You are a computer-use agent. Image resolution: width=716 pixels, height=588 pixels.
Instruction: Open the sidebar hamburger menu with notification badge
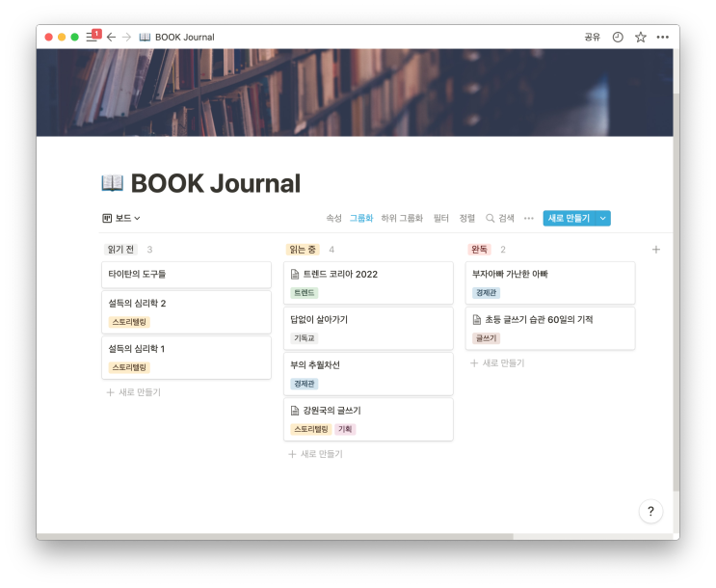point(93,37)
